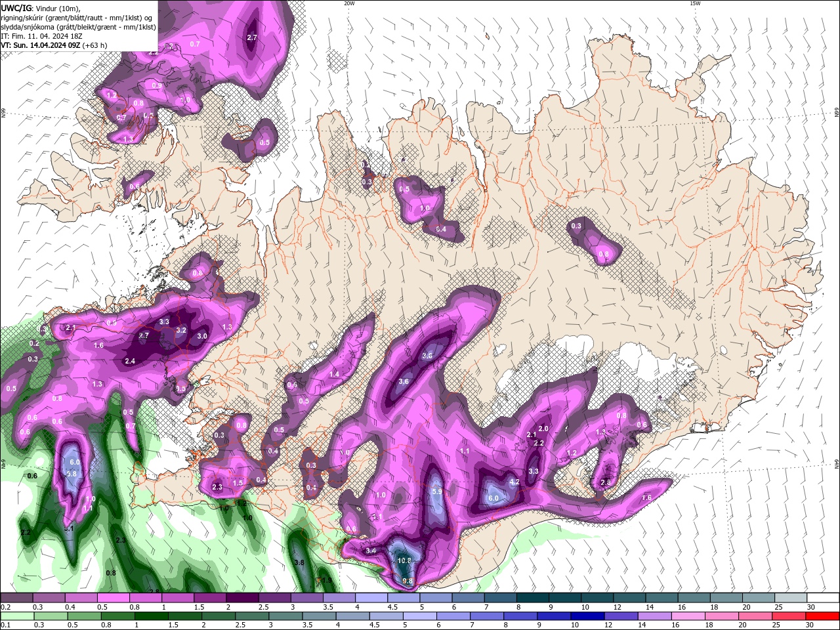Click the 3.2 map value label

click(182, 330)
